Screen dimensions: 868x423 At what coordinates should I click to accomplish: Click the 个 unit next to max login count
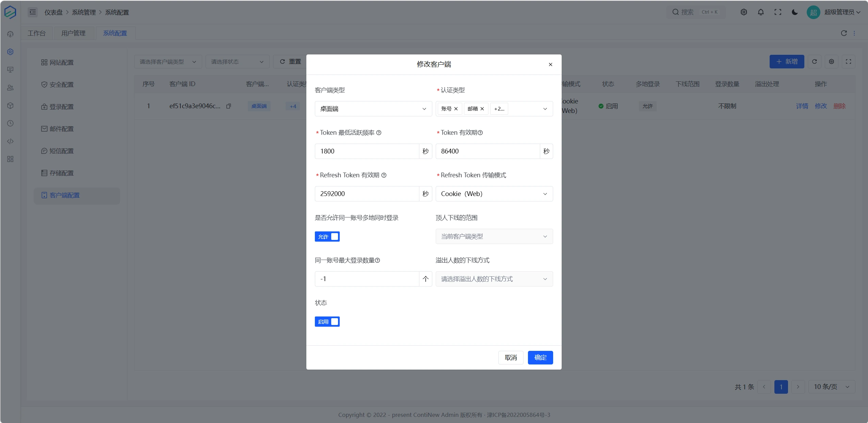pyautogui.click(x=425, y=279)
